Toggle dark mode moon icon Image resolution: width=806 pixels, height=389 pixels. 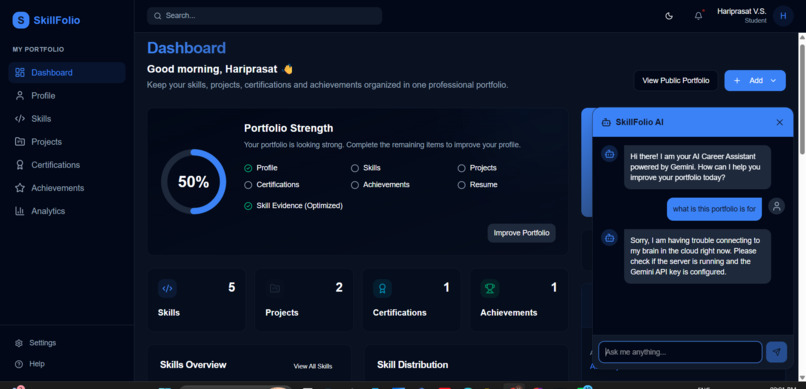pos(669,16)
